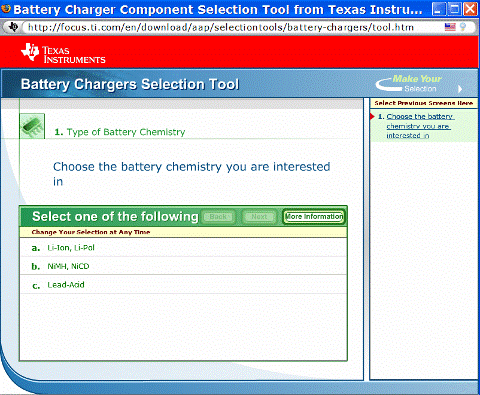Screen dimensions: 480x395
Task: Expand the right chevron next to Make Your Selection
Action: pos(460,89)
